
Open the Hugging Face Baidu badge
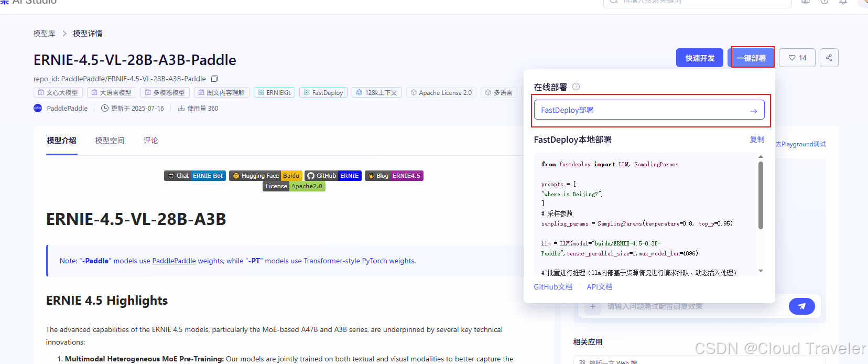point(266,176)
